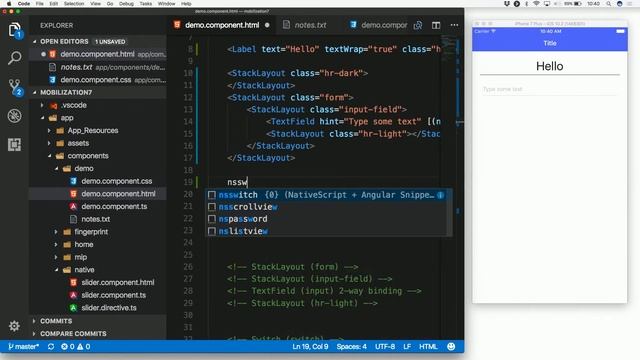Open the Debug view in activity bar

pyautogui.click(x=14, y=116)
